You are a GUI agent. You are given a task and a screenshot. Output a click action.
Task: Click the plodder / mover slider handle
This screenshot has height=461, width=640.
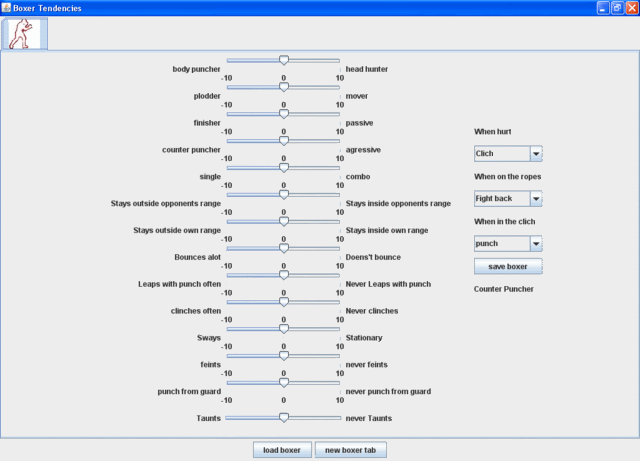click(283, 87)
